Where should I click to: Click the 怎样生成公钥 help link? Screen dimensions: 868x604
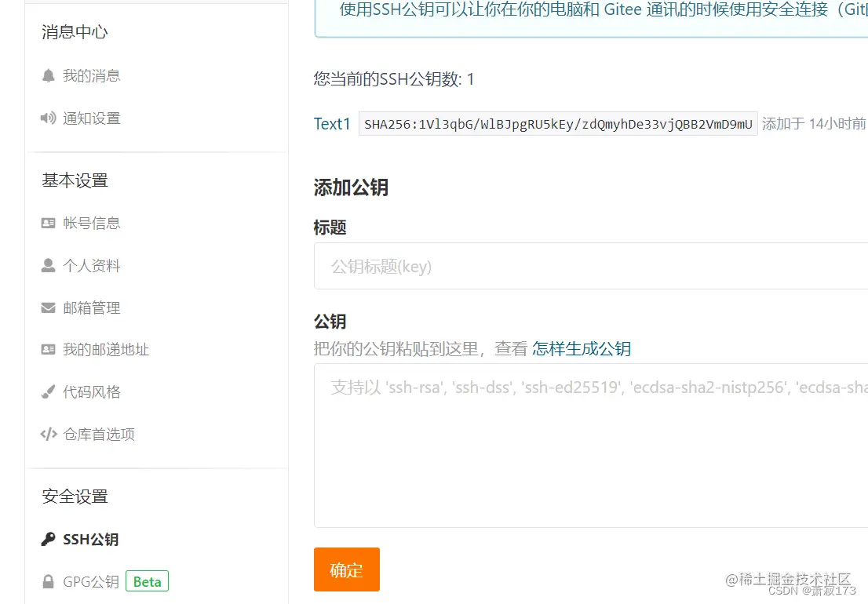tap(582, 349)
